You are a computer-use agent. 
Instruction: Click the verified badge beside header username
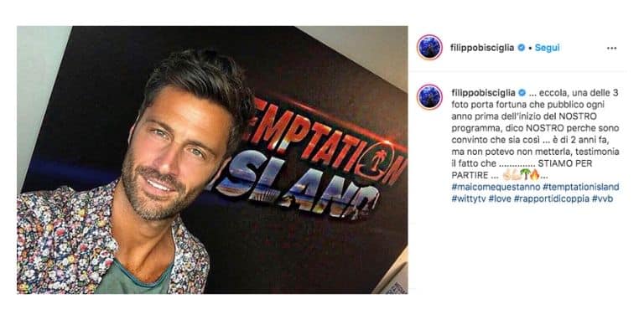[x=522, y=48]
